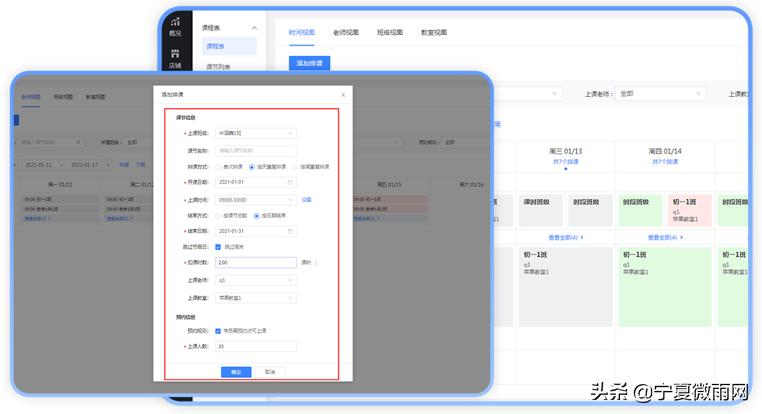The image size is (762, 414).
Task: Select 课程表 item in sidebar submenu
Action: click(229, 46)
